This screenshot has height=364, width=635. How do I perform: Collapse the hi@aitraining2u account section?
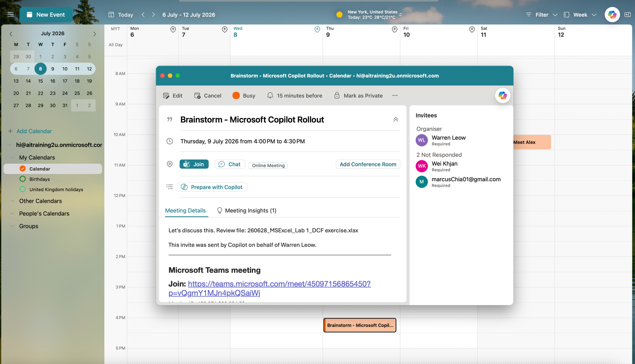coord(10,145)
